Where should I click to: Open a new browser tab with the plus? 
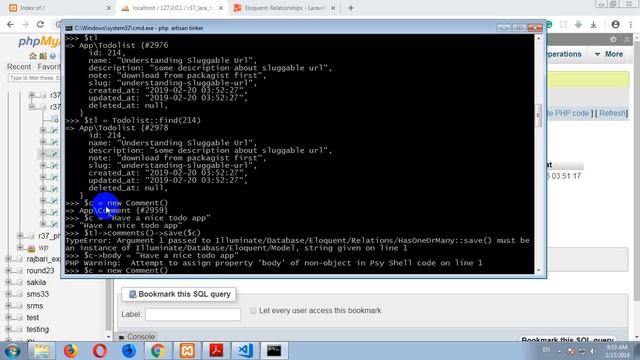(x=351, y=8)
